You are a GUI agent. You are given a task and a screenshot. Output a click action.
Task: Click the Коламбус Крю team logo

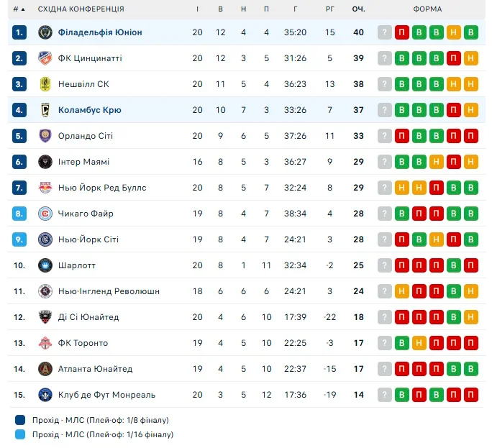(45, 110)
